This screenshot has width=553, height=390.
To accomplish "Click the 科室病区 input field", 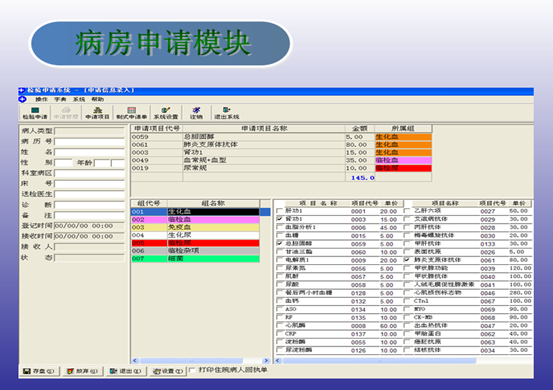I will [90, 173].
